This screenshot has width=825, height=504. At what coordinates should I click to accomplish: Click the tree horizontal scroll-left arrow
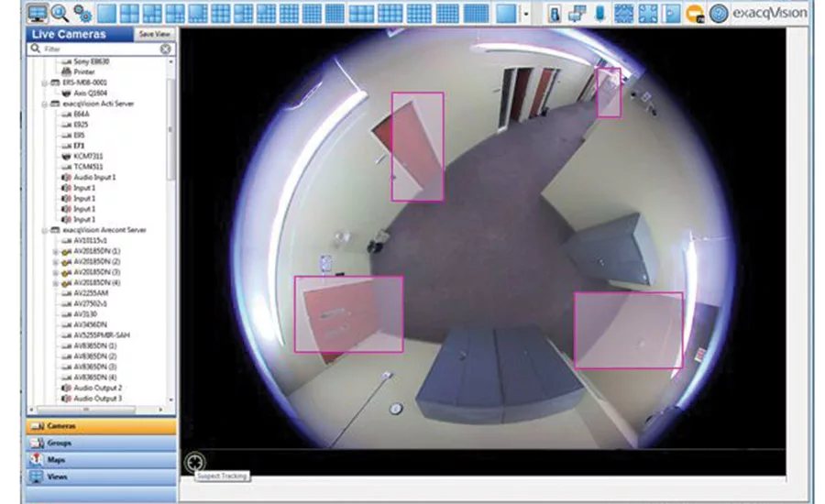31,410
